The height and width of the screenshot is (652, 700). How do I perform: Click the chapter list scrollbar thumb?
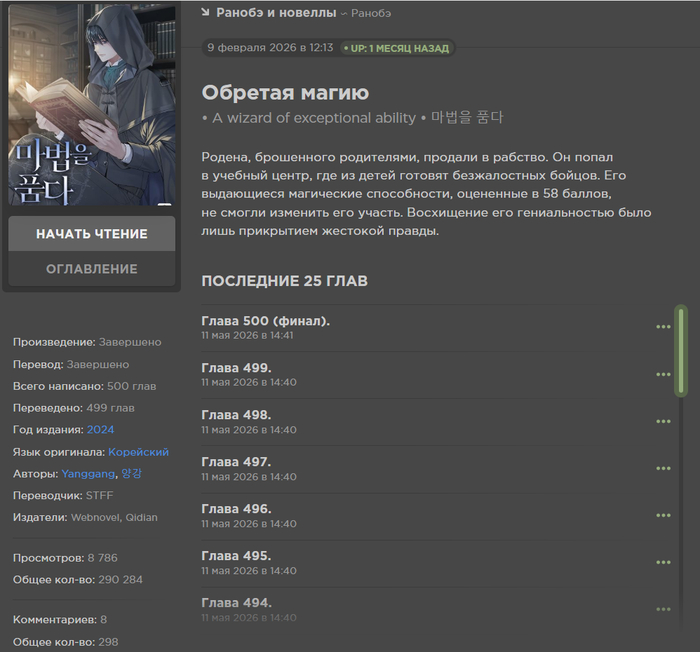pyautogui.click(x=681, y=351)
